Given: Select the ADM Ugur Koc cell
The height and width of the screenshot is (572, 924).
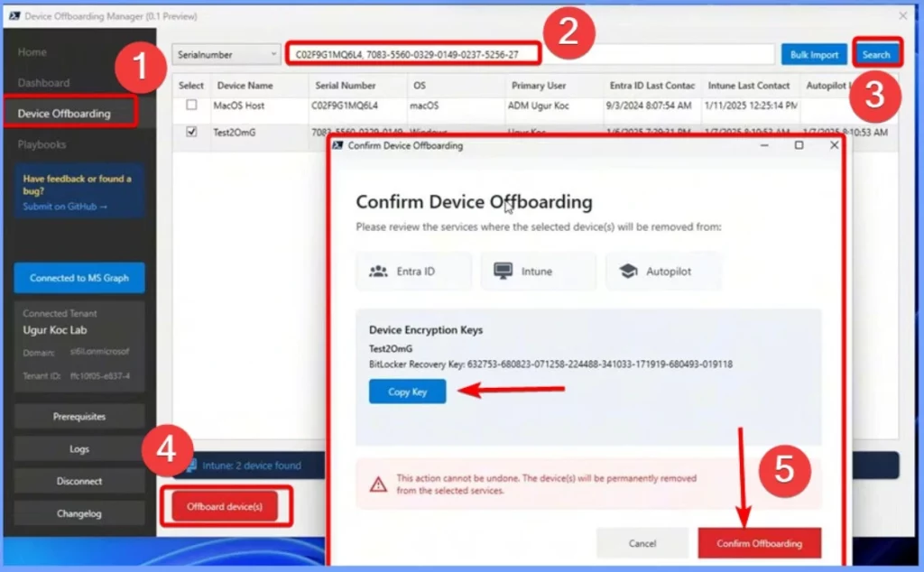Looking at the screenshot, I should tap(538, 106).
